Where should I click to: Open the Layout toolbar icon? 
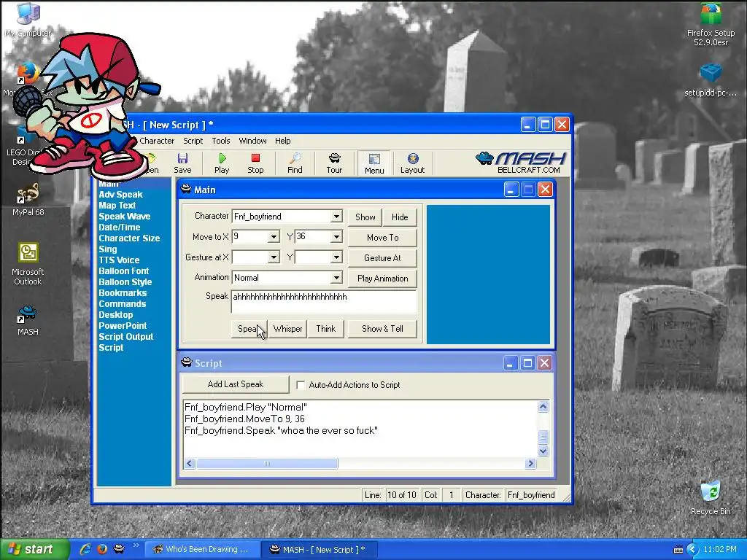point(413,163)
